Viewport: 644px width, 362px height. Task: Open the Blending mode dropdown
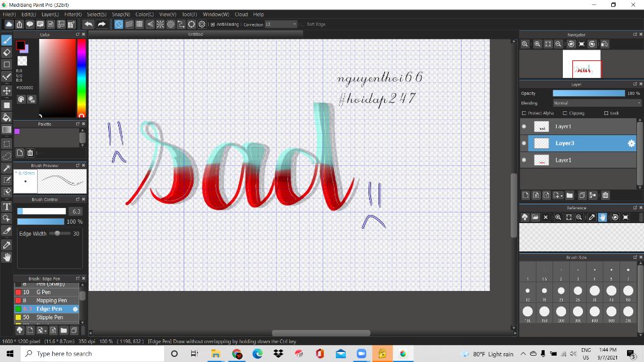(x=597, y=103)
